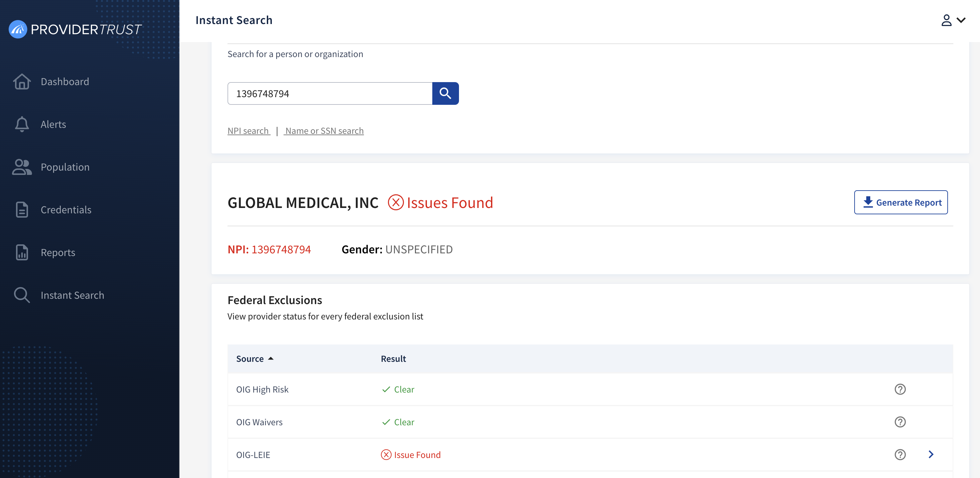Open the Credentials menu item
The height and width of the screenshot is (478, 980).
(66, 210)
